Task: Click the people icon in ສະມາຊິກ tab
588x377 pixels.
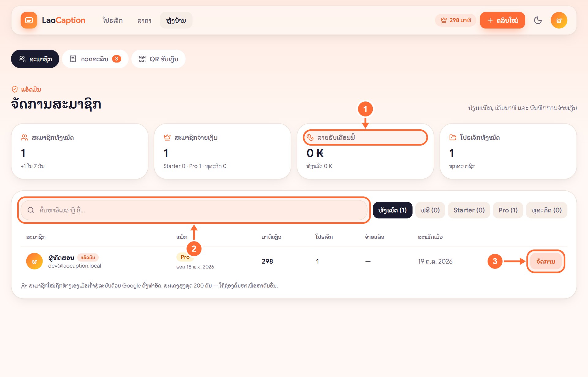Action: (x=22, y=59)
